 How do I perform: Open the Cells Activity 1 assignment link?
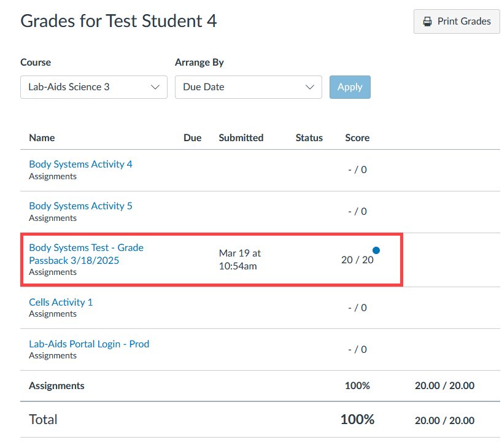[x=61, y=303]
